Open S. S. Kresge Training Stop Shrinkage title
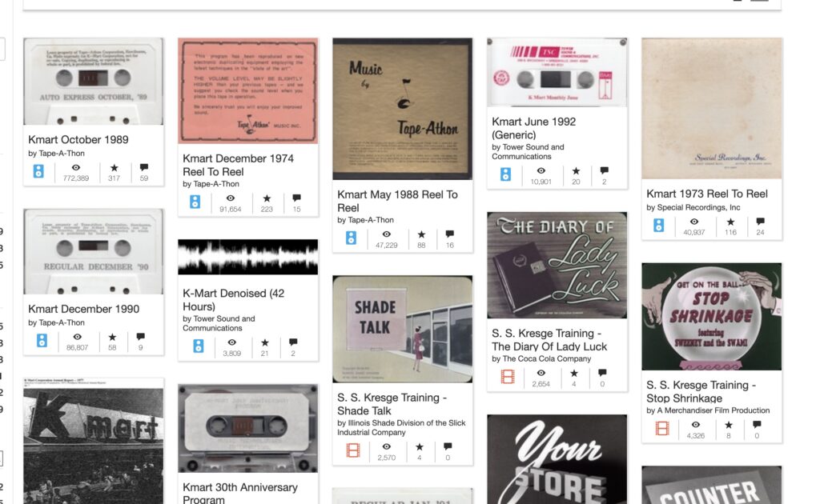820x504 pixels. point(701,392)
